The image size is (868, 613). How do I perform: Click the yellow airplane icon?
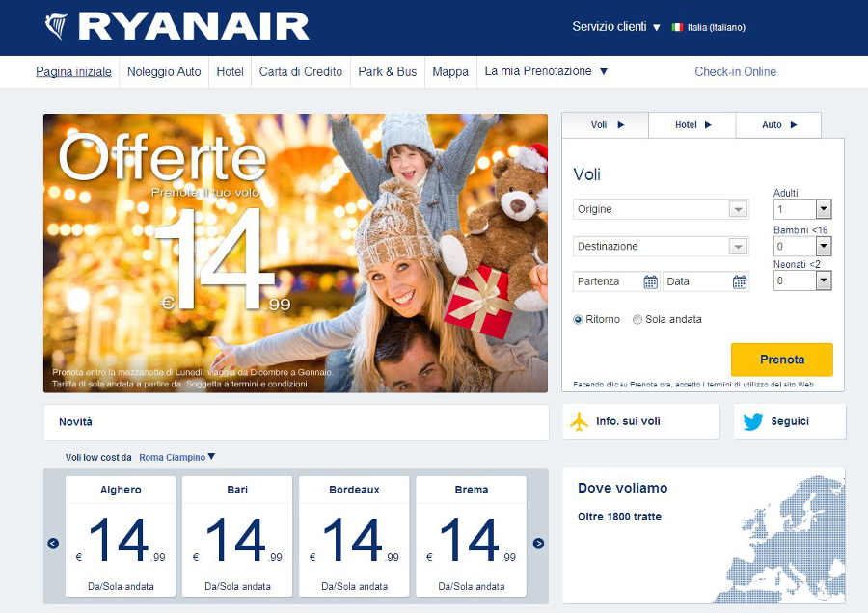click(579, 421)
